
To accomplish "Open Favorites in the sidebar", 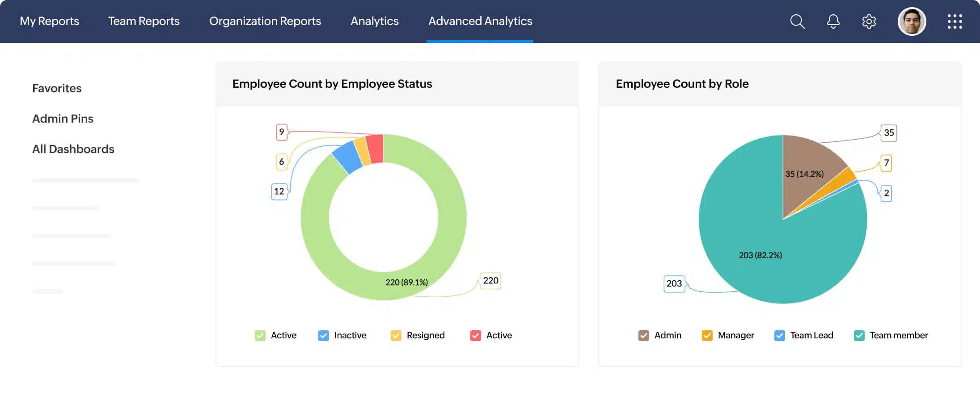I will pos(57,88).
